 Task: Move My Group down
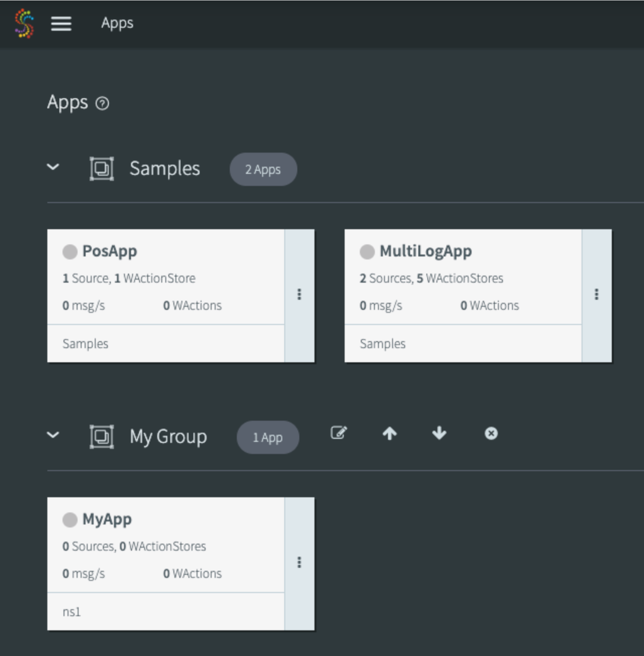click(x=439, y=433)
